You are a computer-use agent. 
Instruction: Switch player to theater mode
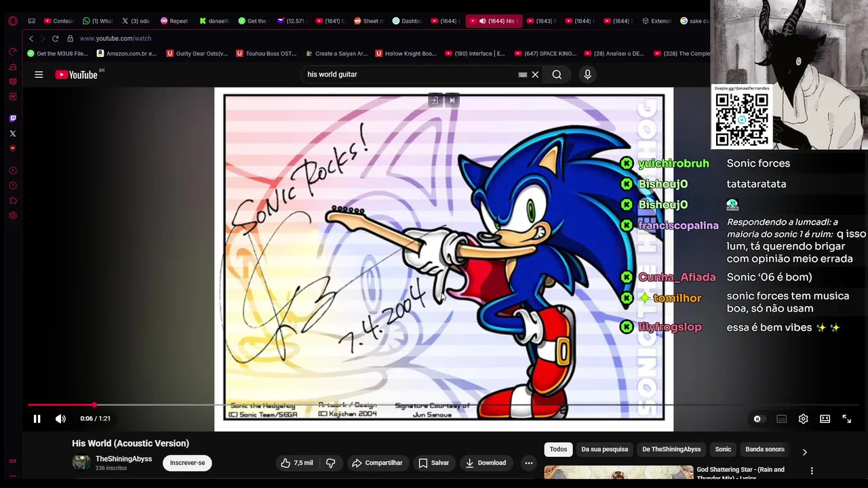825,419
